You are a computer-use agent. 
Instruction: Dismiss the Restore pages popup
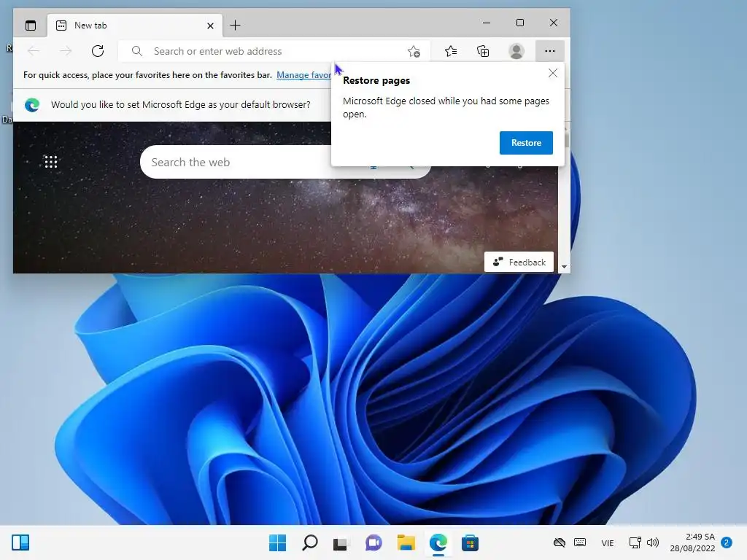click(x=553, y=73)
